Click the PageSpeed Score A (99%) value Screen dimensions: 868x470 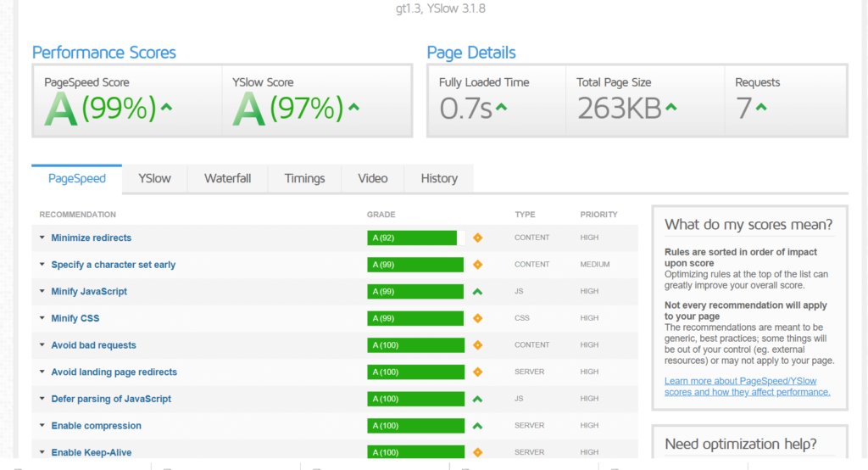[100, 108]
